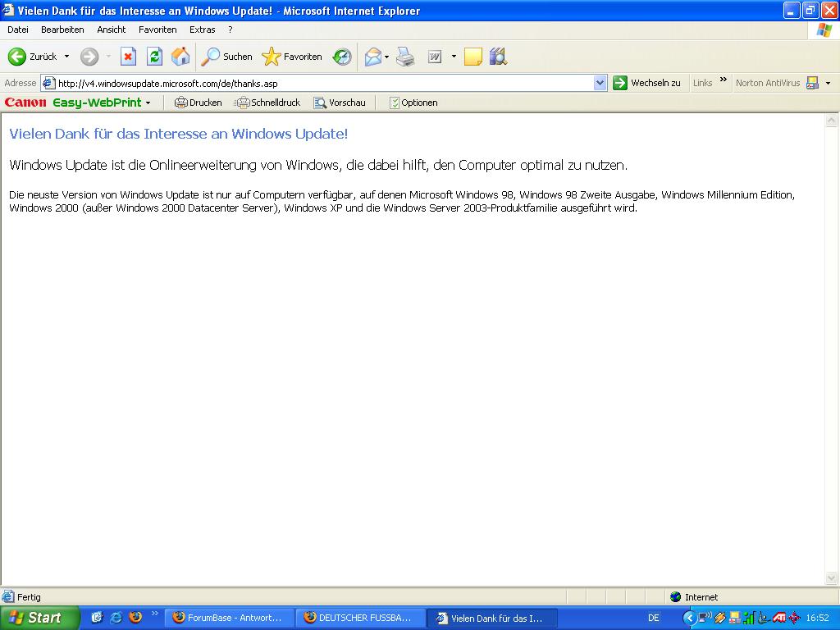Expand hidden tray icons arrow

[690, 619]
